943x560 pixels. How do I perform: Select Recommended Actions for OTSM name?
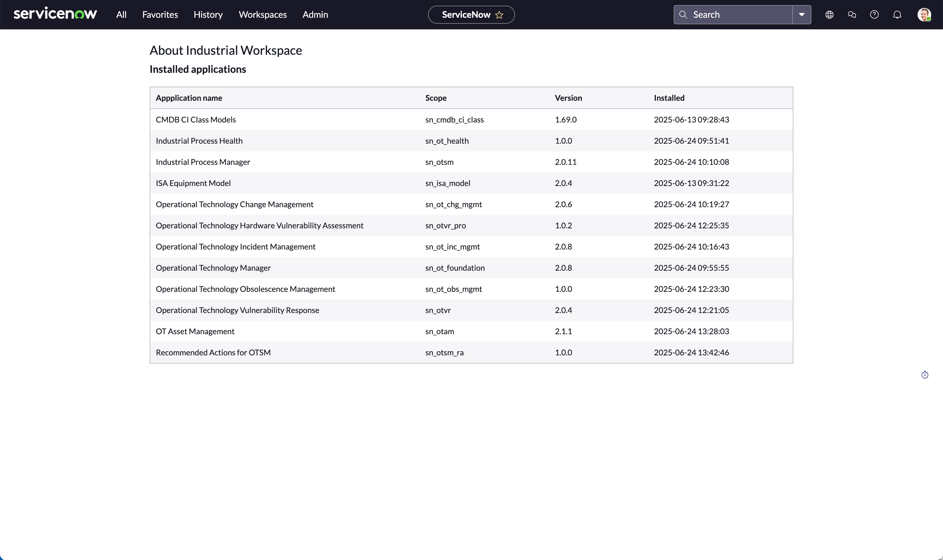pos(213,352)
